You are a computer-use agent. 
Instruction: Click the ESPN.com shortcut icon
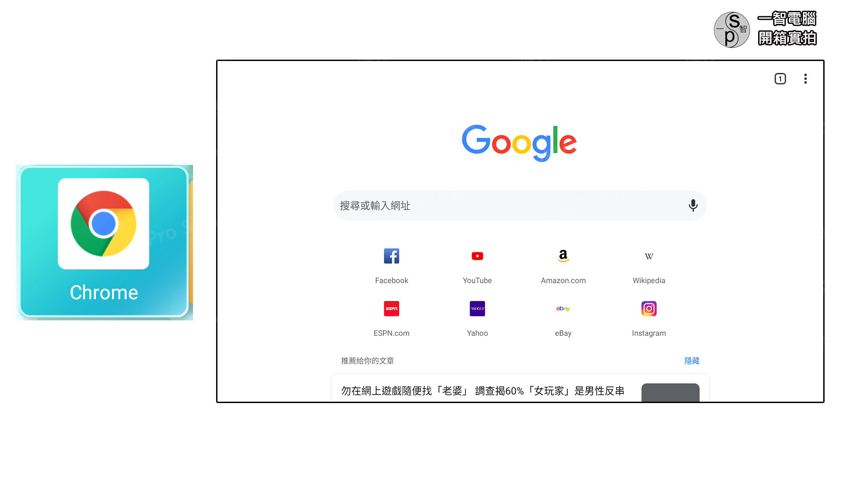click(392, 308)
